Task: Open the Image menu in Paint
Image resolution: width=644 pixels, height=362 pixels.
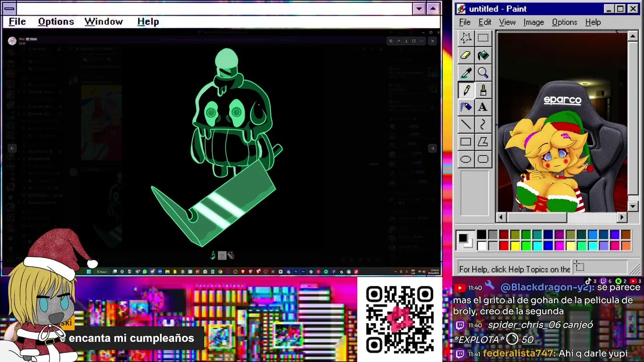Action: (x=533, y=22)
